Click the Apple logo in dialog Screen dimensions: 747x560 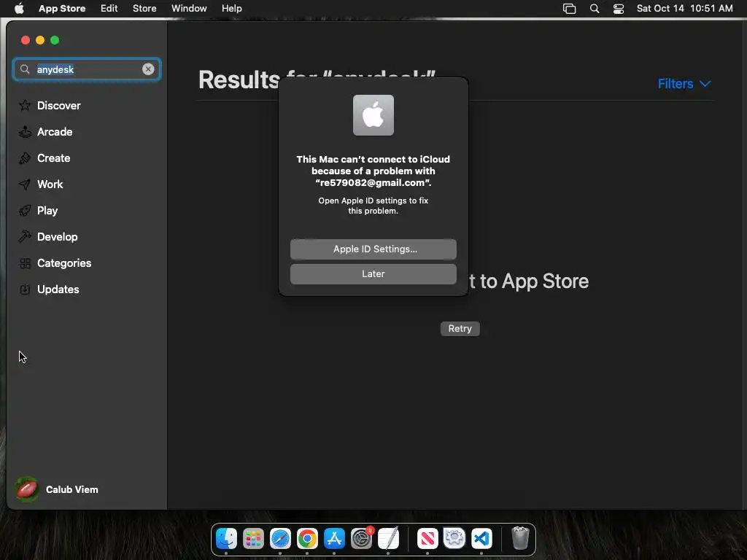tap(373, 115)
